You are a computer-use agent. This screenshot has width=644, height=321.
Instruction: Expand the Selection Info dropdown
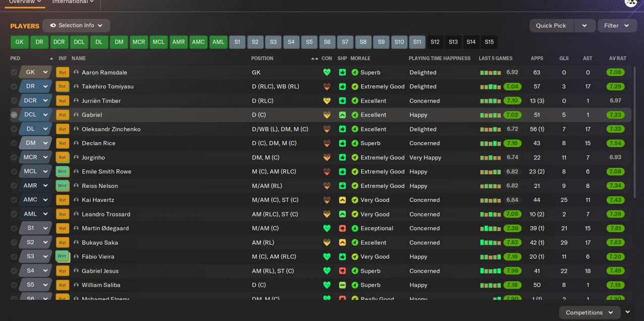[x=100, y=26]
